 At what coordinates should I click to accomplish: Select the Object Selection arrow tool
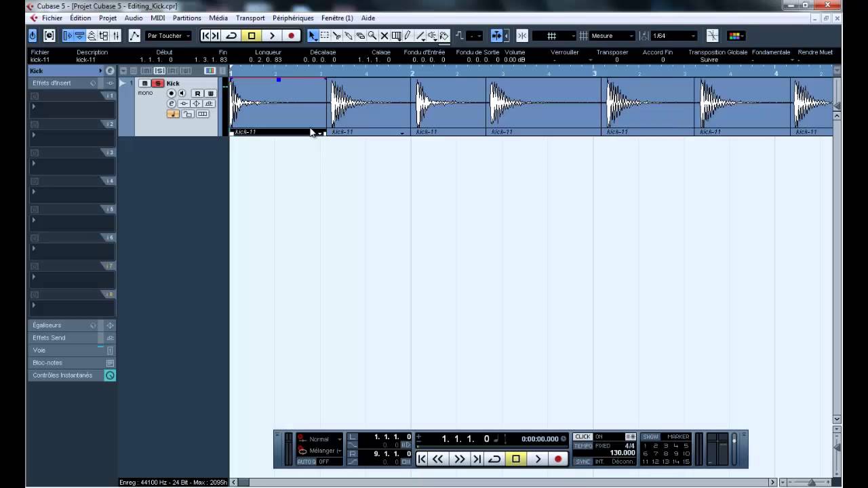313,36
